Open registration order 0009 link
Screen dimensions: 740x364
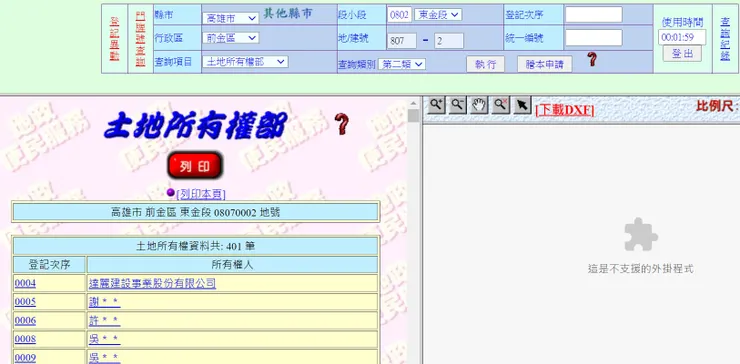[25, 358]
